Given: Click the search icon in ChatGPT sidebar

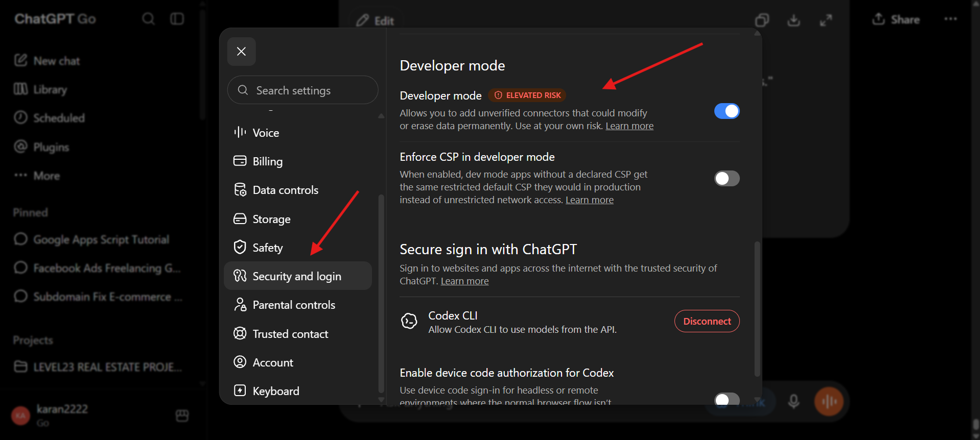Looking at the screenshot, I should pos(148,19).
